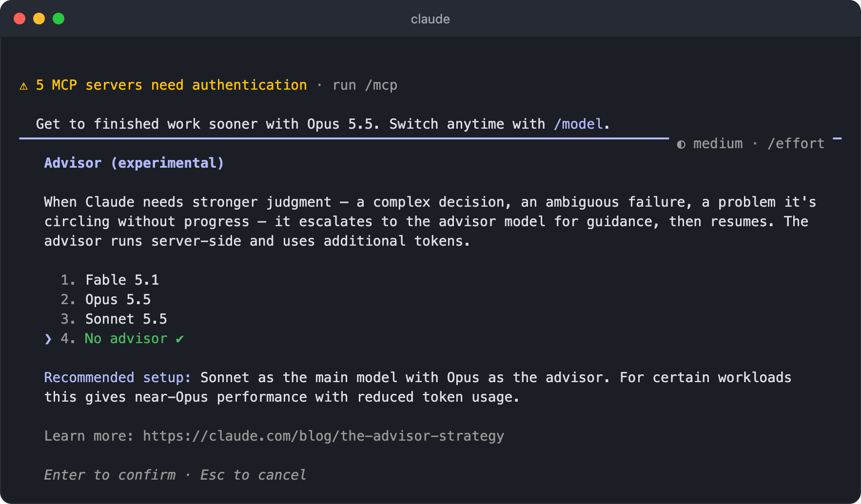Image resolution: width=861 pixels, height=504 pixels.
Task: Click Esc to cancel hint
Action: coord(253,475)
